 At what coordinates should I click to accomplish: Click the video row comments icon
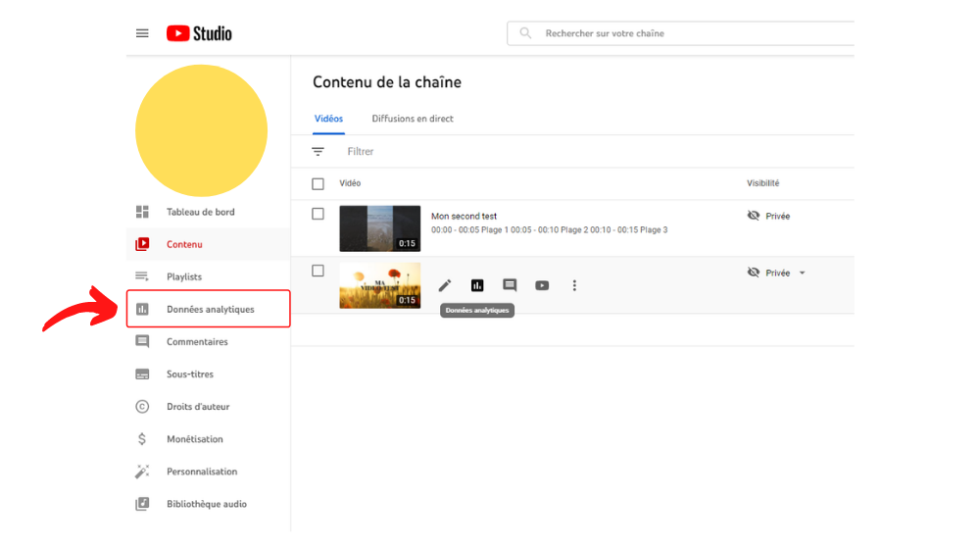tap(510, 285)
